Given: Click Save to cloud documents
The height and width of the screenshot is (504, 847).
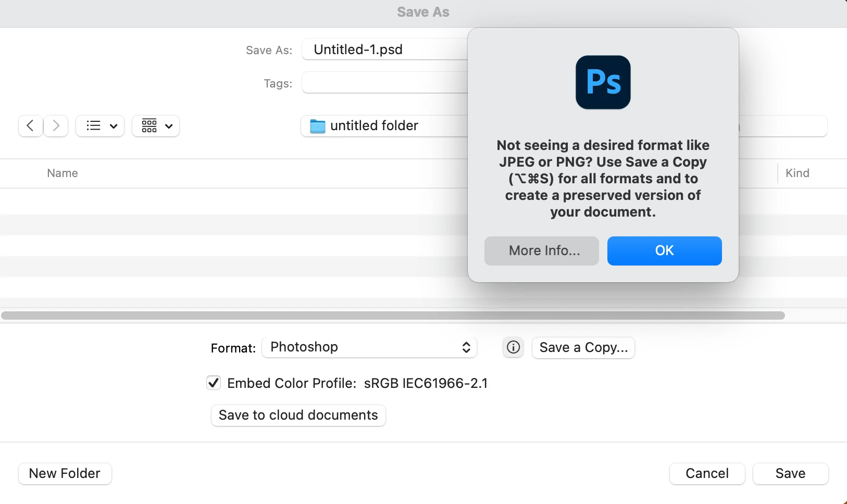Looking at the screenshot, I should click(x=298, y=415).
